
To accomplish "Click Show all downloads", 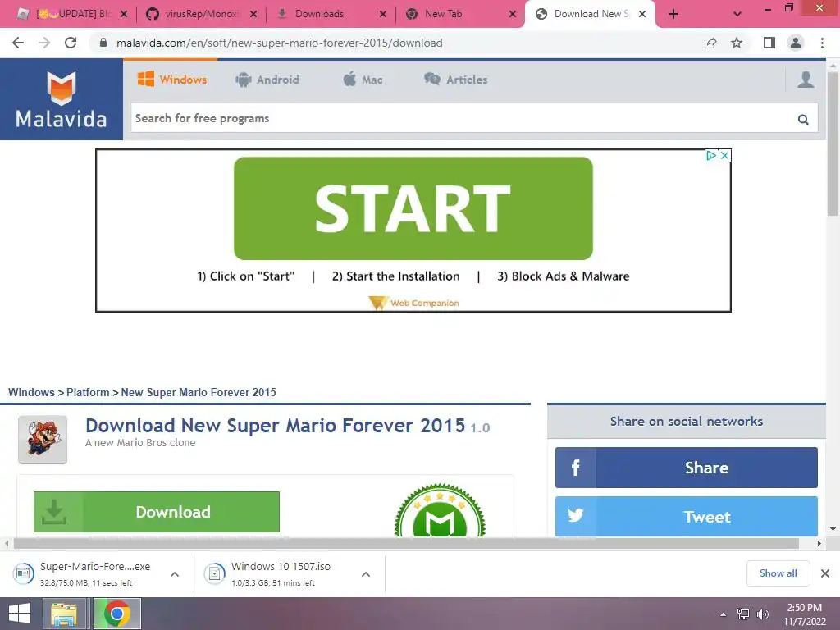I will pos(778,573).
